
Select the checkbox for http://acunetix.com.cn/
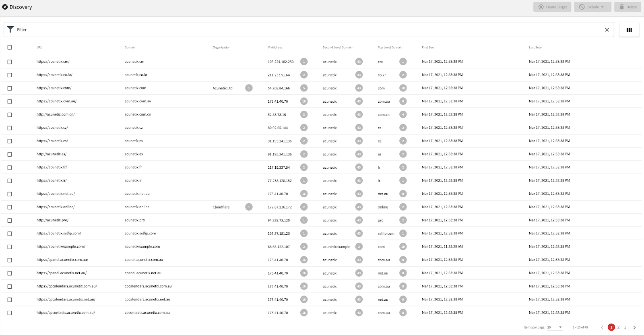(10, 115)
